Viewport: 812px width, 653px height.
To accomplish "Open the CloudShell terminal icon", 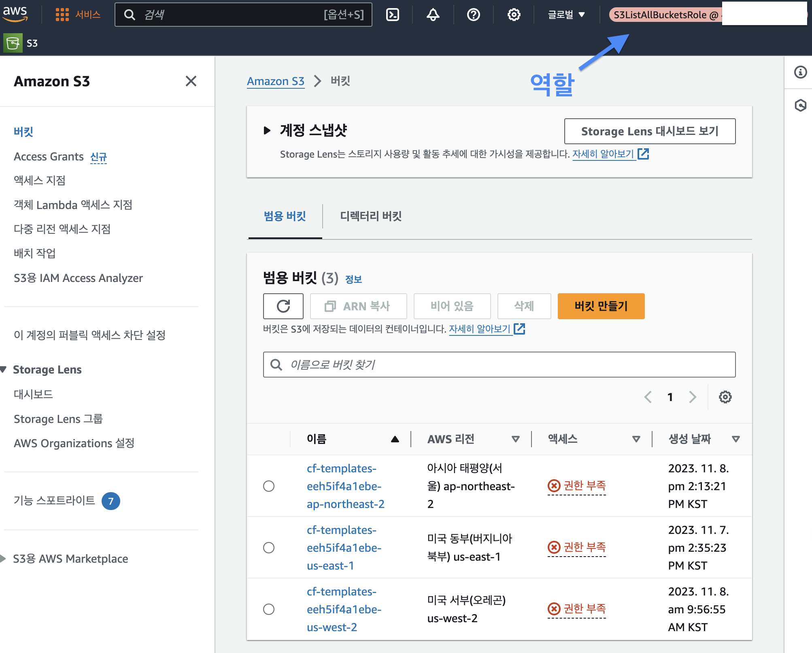I will [392, 15].
